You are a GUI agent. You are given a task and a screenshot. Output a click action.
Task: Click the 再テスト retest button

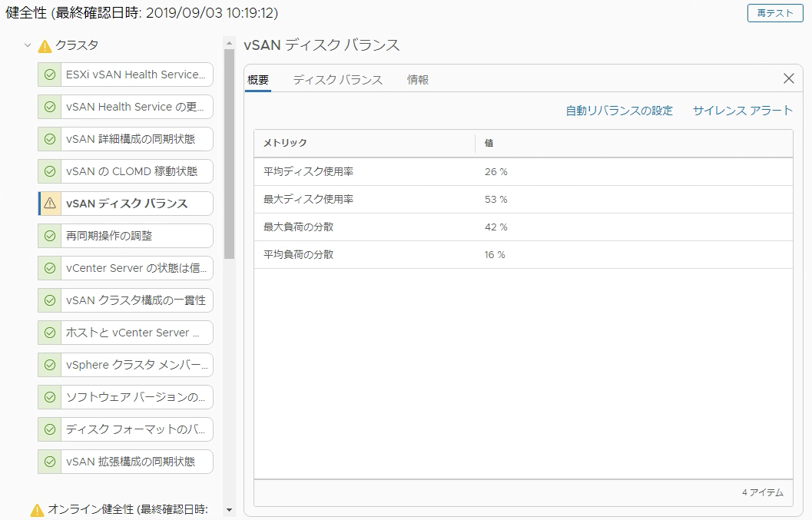coord(774,13)
